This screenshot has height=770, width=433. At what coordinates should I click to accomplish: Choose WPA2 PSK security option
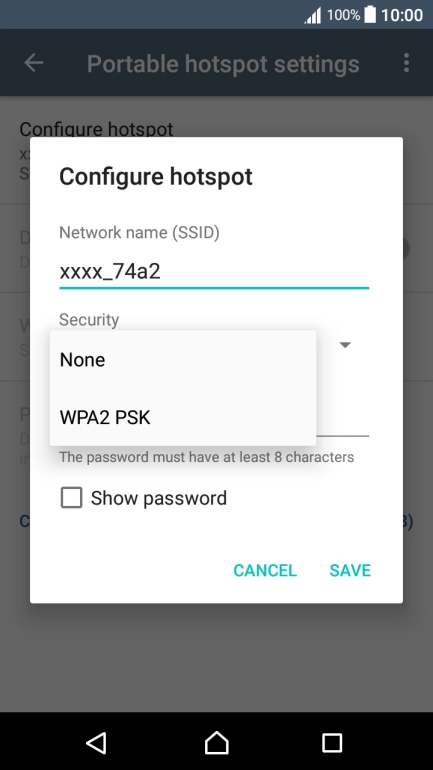pyautogui.click(x=183, y=417)
